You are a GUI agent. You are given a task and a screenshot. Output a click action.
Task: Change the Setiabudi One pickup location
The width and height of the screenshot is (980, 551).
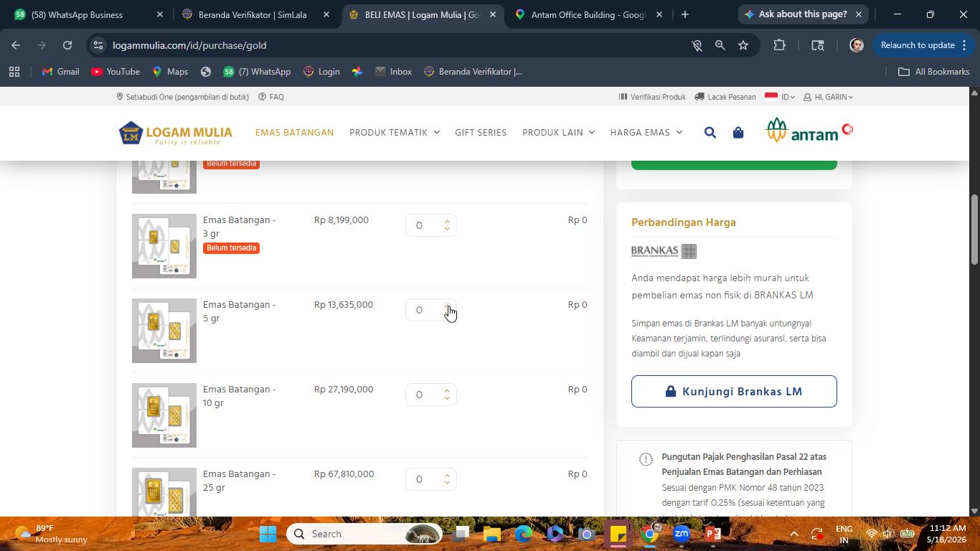pos(182,97)
